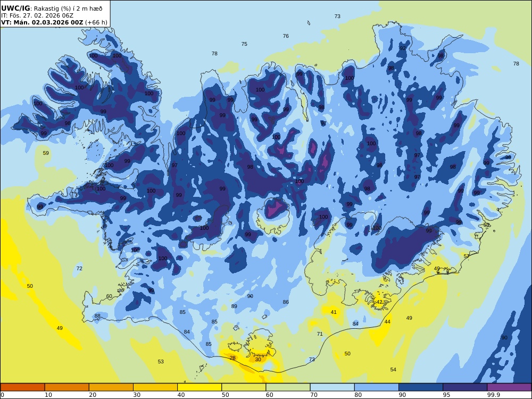532x399 pixels.
Task: Click the map value '57' on the east coast
Action: (467, 256)
